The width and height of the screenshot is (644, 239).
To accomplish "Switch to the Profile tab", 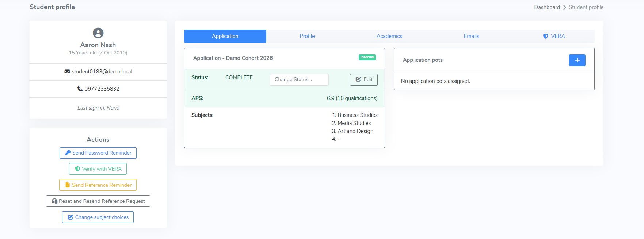I will [x=307, y=36].
